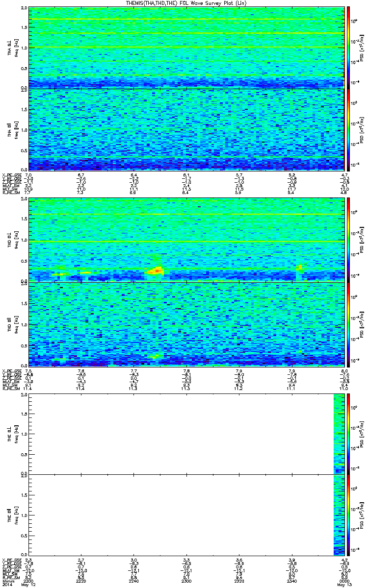Click the 'THA B∥ freq [Hz]' axis label
368x588 pixels.
click(12, 129)
